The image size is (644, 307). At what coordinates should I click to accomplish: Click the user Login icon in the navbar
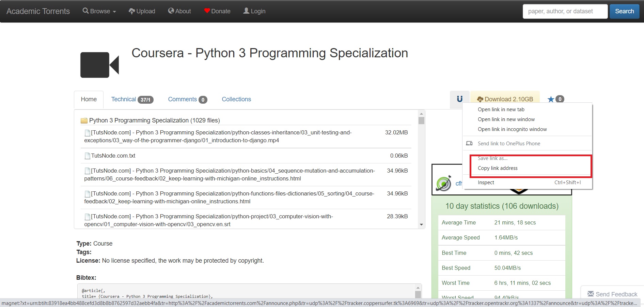[x=246, y=11]
